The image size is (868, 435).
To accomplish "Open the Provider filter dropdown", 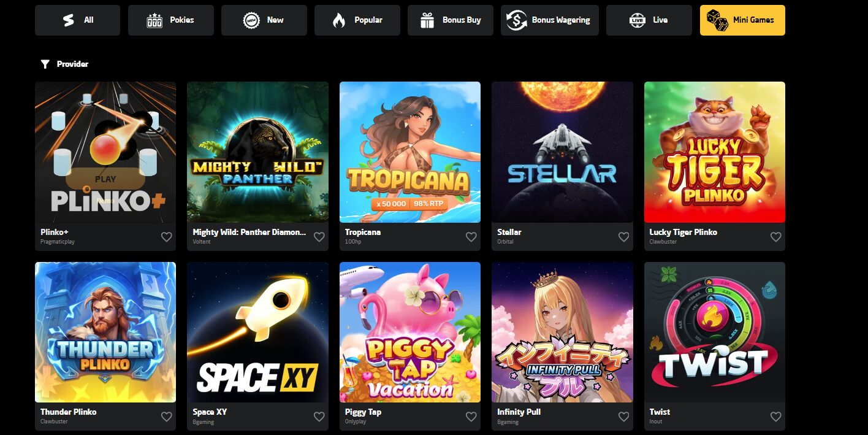I will point(64,64).
